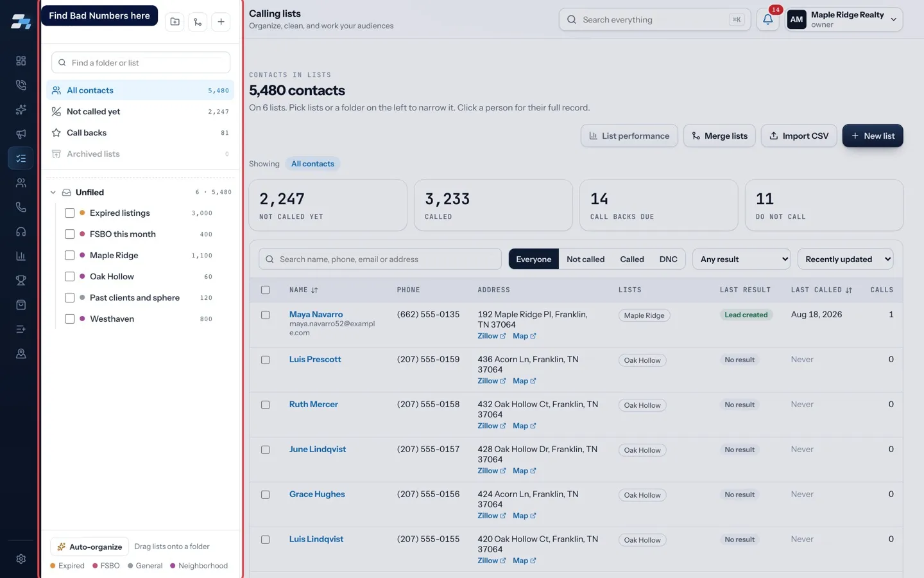Select the Maya Navarro row checkbox

[x=265, y=315]
